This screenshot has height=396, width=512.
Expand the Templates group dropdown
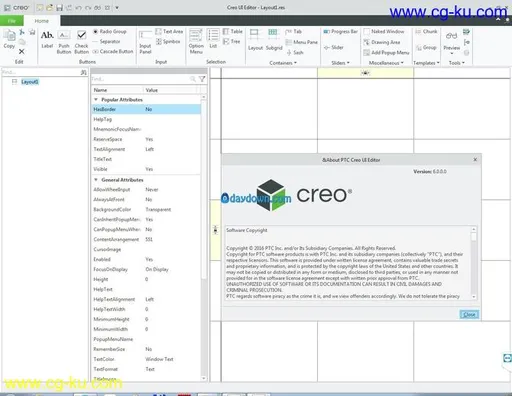pyautogui.click(x=426, y=63)
